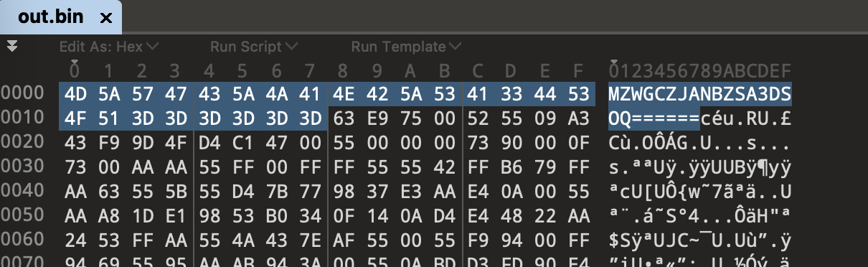Click hex byte 7E in row 0060

tap(310, 240)
